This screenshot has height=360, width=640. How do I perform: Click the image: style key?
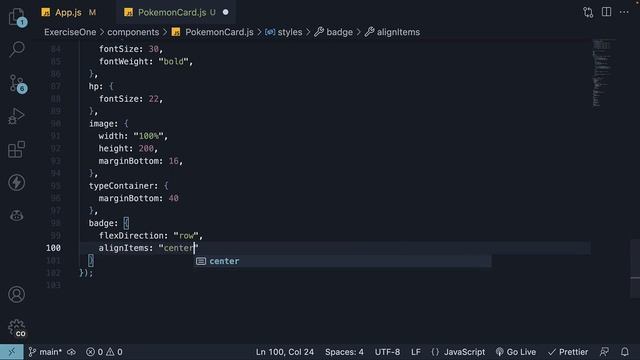tap(104, 124)
